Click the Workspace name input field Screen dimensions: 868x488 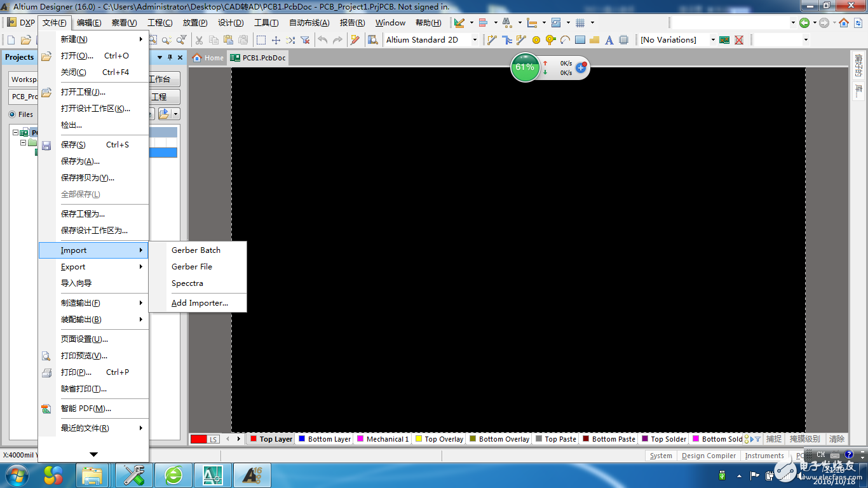coord(24,79)
